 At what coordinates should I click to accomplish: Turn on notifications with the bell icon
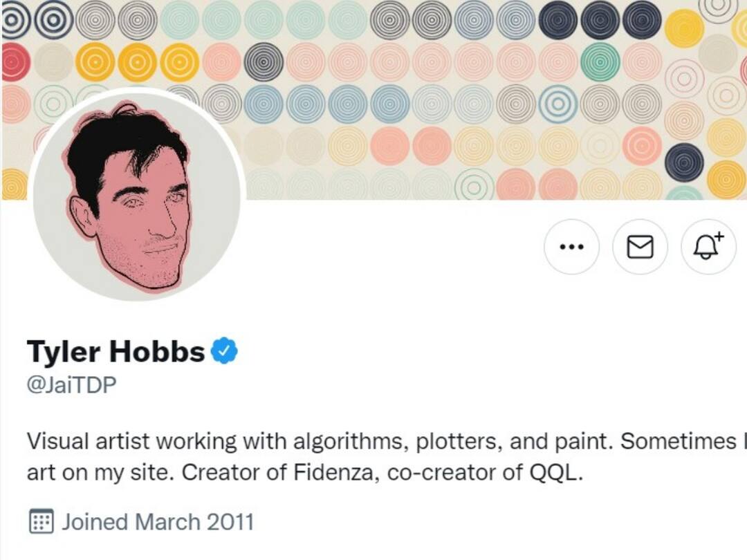click(708, 247)
